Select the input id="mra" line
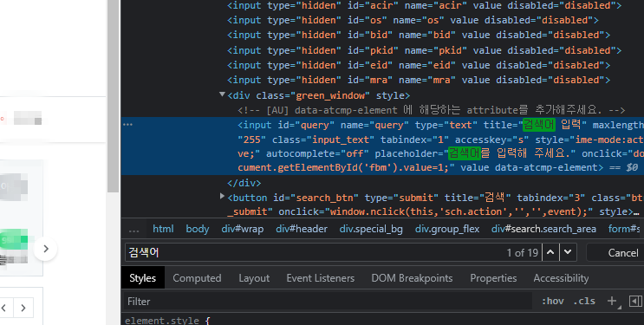 click(419, 80)
